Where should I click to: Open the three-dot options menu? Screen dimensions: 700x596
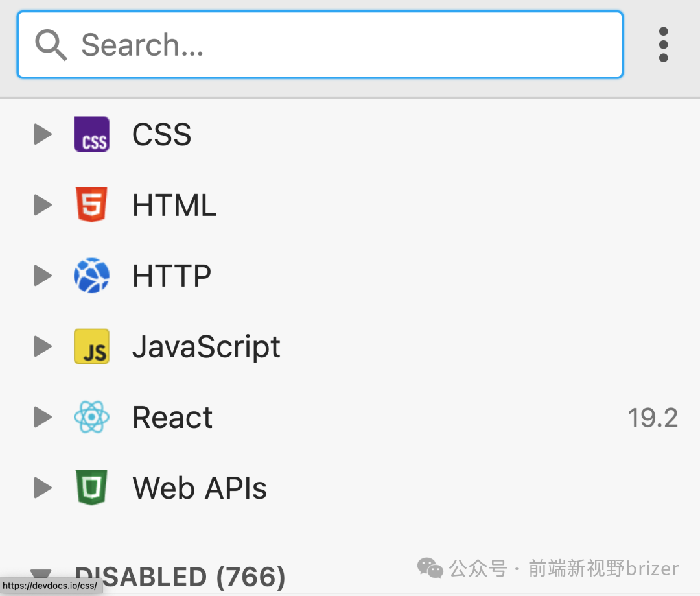tap(662, 45)
